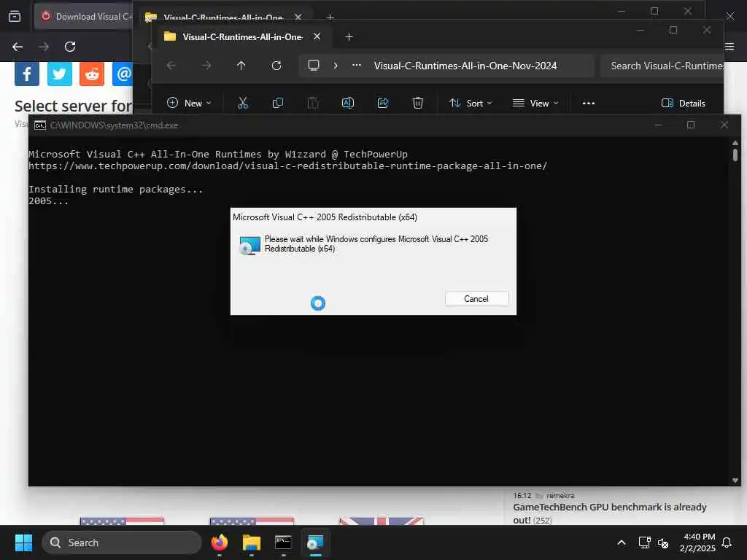Click the taskbar Search box
The image size is (747, 560).
coord(122,542)
